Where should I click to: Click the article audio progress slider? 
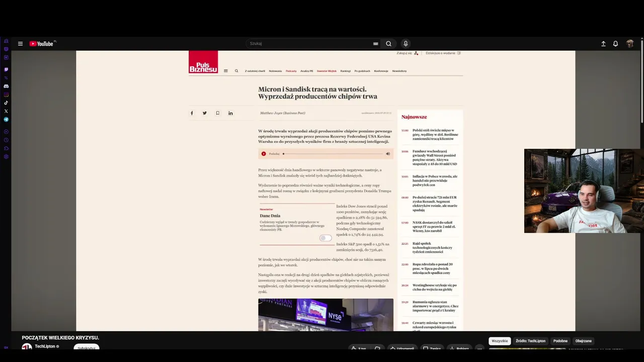coord(333,154)
